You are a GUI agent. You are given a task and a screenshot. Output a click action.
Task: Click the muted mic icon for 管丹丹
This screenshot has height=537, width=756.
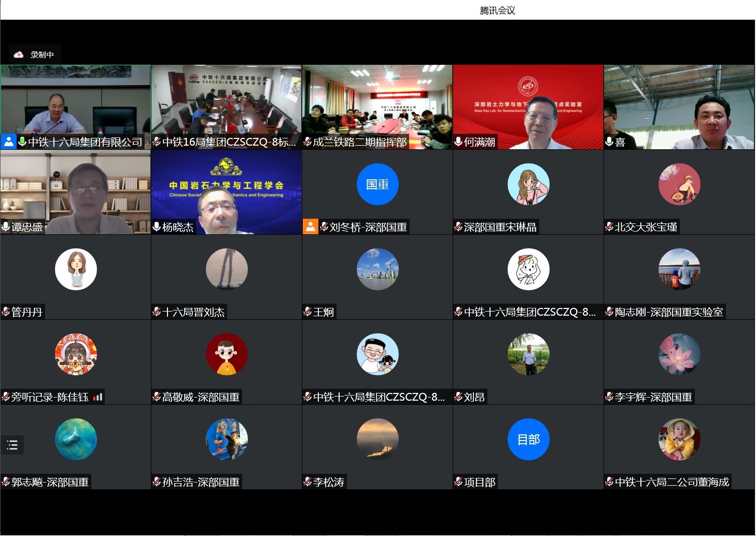point(6,312)
